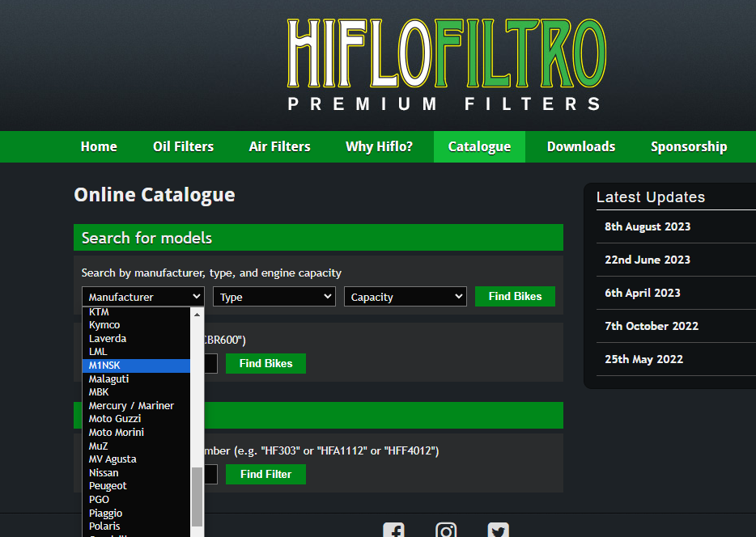Choose Mercury / Mariner option
This screenshot has height=537, width=756.
[137, 405]
